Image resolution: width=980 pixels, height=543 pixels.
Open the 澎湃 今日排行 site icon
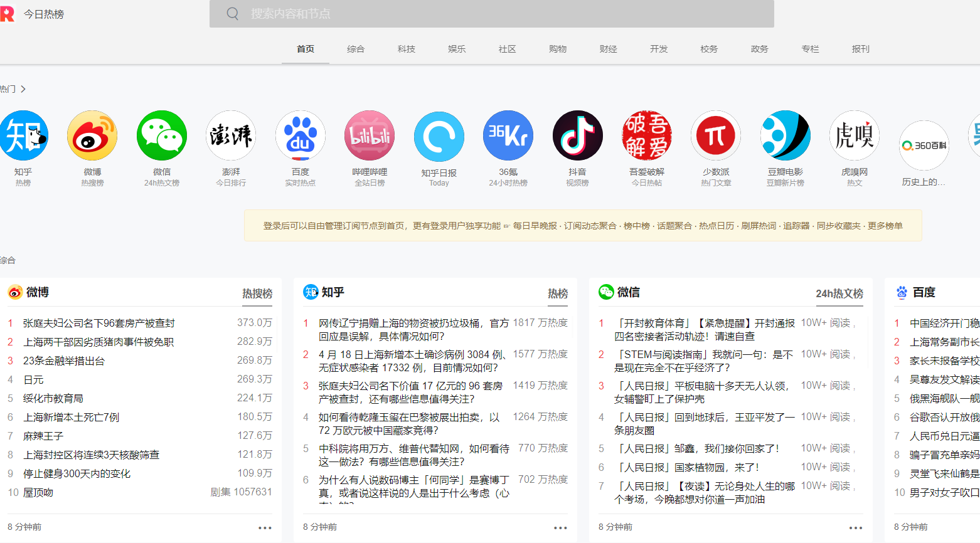point(231,135)
